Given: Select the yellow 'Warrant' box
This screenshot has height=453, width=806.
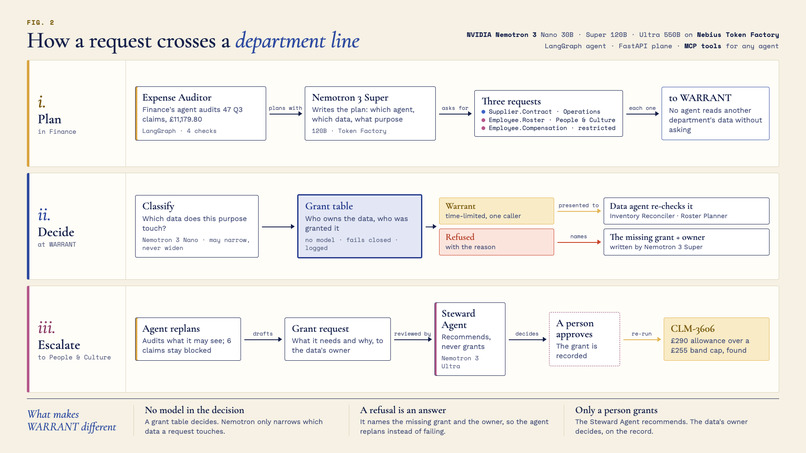Looking at the screenshot, I should (x=497, y=211).
